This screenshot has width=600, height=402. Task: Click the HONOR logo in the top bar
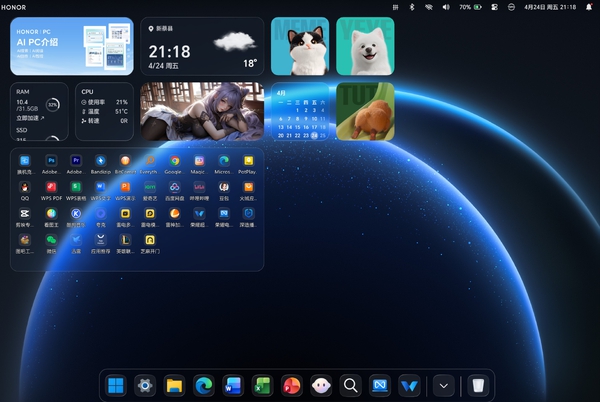[14, 7]
